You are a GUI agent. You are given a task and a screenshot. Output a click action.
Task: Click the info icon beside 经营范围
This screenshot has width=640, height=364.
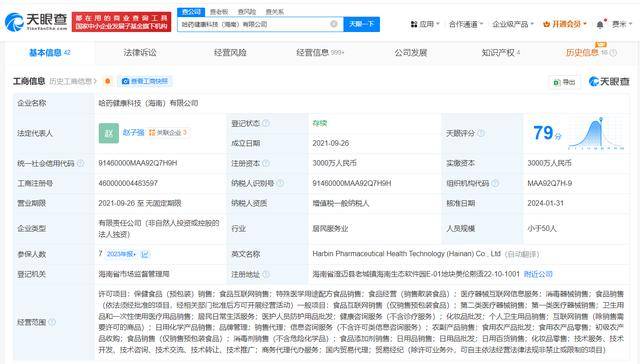pyautogui.click(x=52, y=322)
